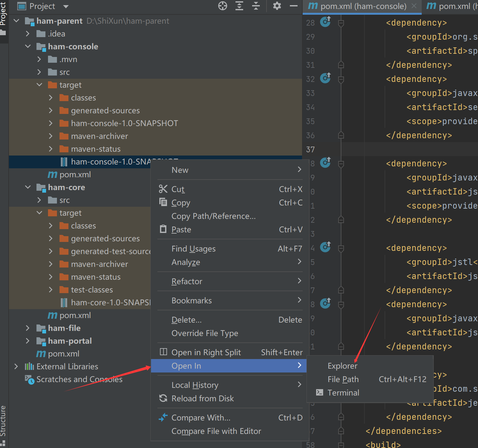This screenshot has height=448, width=478.
Task: Select Find Usages menu entry
Action: [230, 249]
